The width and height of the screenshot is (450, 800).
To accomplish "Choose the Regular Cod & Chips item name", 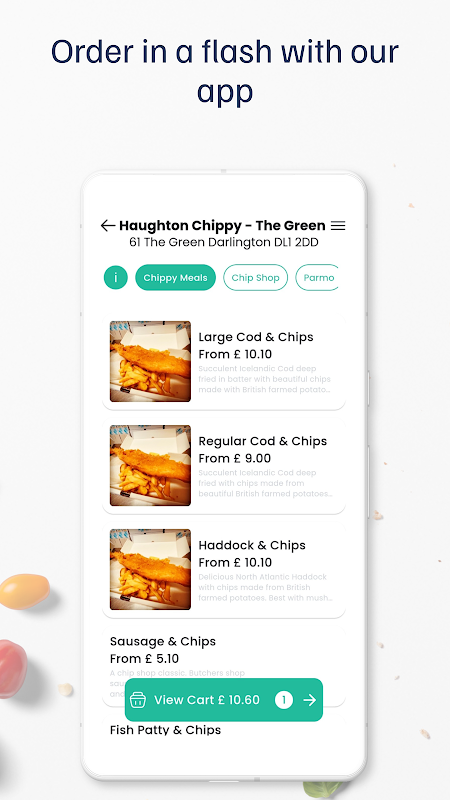I will 262,441.
